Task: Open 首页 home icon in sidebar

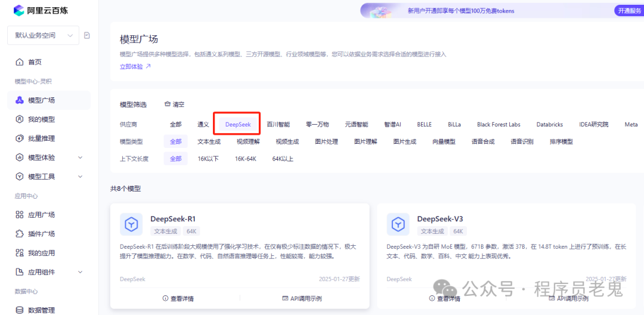Action: [x=19, y=63]
